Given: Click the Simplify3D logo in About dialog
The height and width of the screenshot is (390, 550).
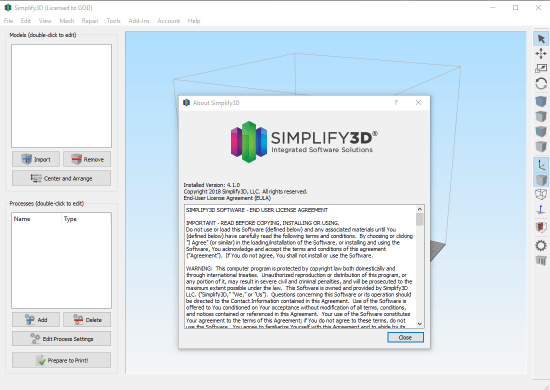Looking at the screenshot, I should 304,142.
